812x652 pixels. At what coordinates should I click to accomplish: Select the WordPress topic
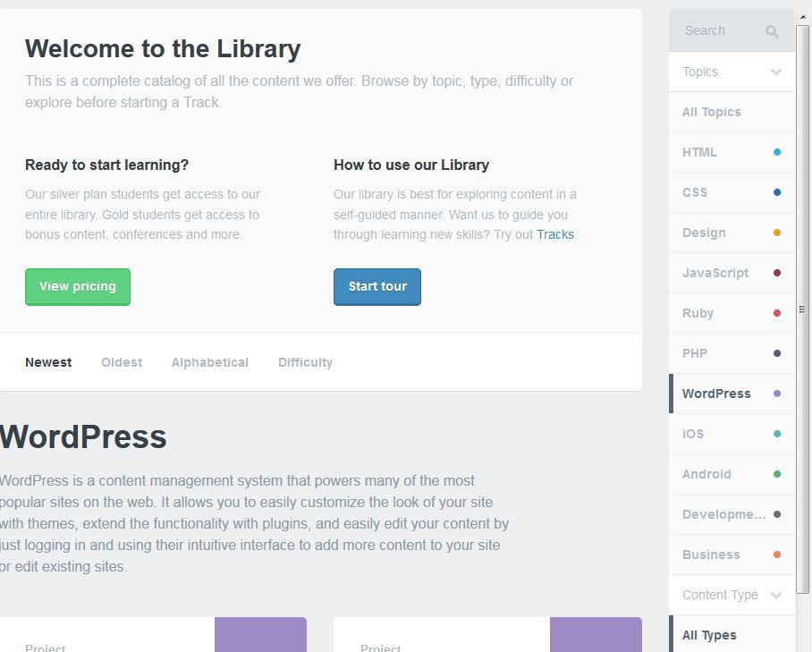tap(732, 394)
